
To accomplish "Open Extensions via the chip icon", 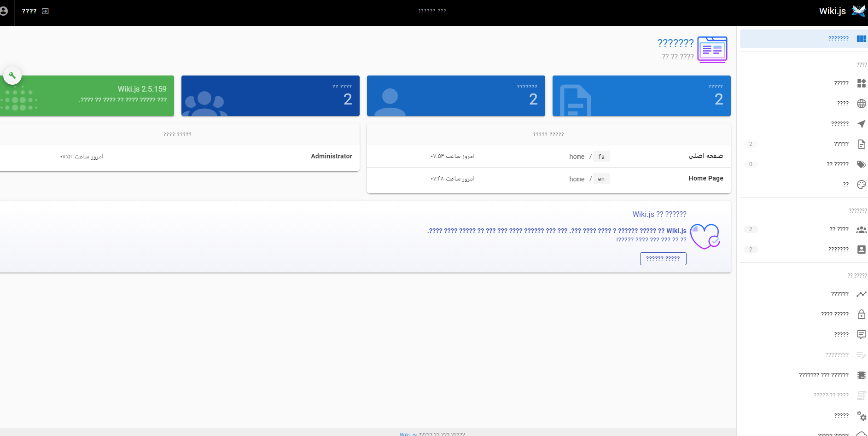I will 861,375.
